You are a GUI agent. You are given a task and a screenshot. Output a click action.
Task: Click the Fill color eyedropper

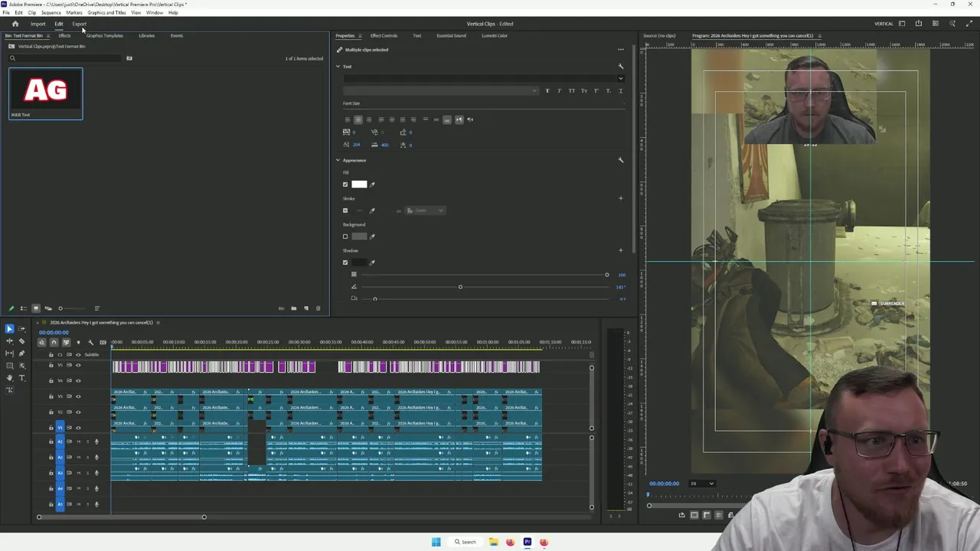(x=372, y=184)
